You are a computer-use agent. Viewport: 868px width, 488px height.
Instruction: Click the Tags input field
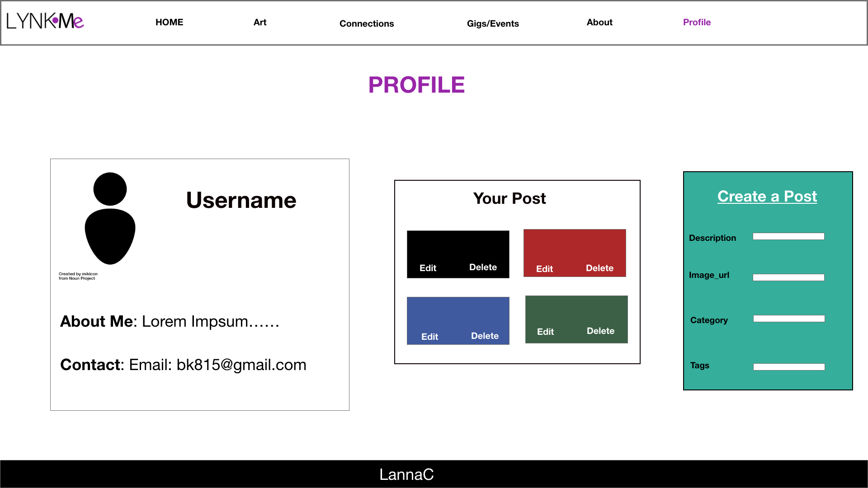788,366
